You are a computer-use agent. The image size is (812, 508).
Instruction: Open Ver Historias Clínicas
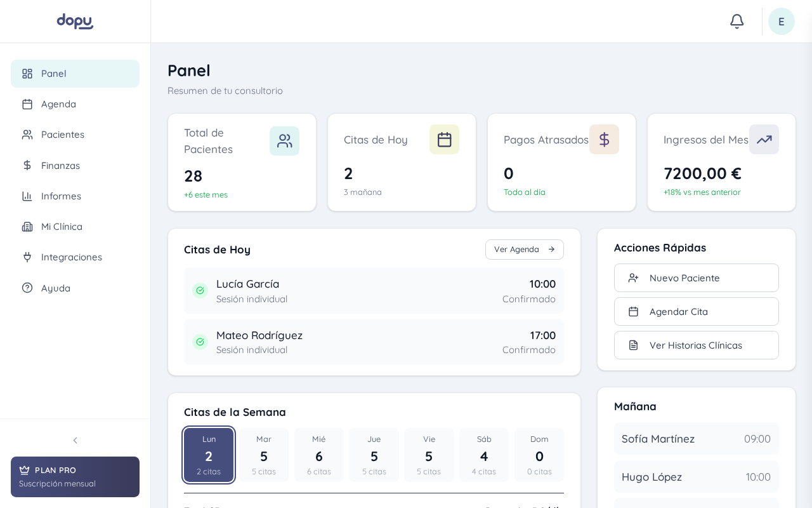tap(697, 345)
